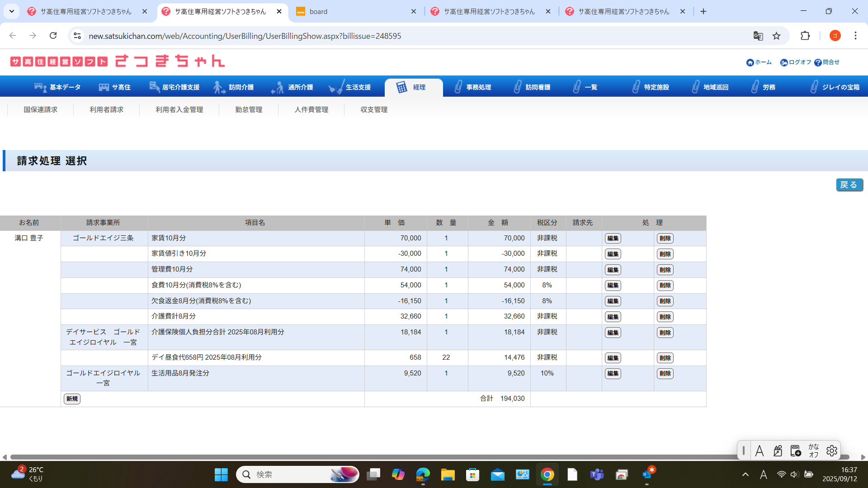Expand the Chrome tab search dropdown

pos(11,11)
